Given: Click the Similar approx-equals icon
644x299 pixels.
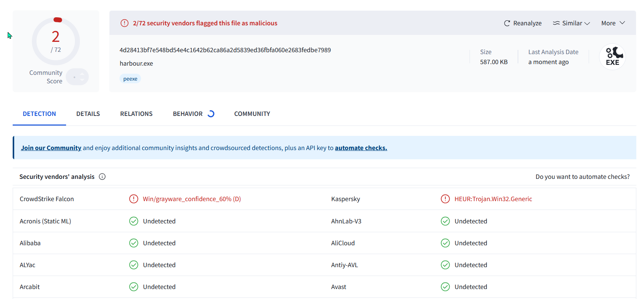Looking at the screenshot, I should click(556, 23).
